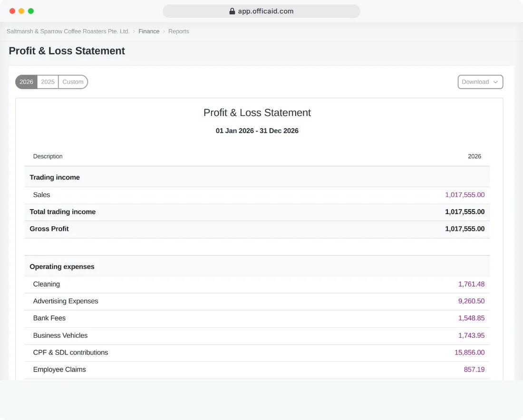Open the Sales amount 1,017,555.00 link

click(465, 195)
